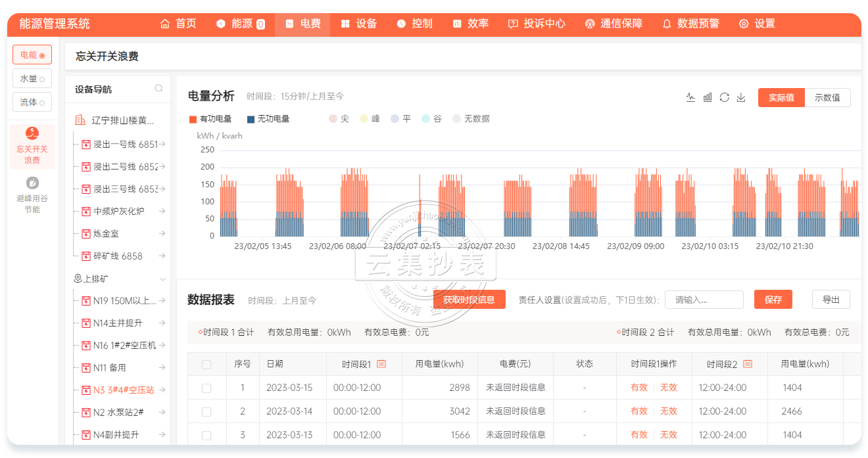Download the 电量分析 chart data
This screenshot has height=458, width=868.
coord(741,97)
